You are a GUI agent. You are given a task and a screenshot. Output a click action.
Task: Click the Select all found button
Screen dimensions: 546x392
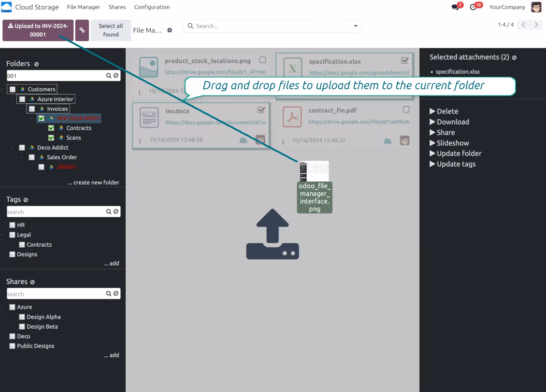click(111, 30)
